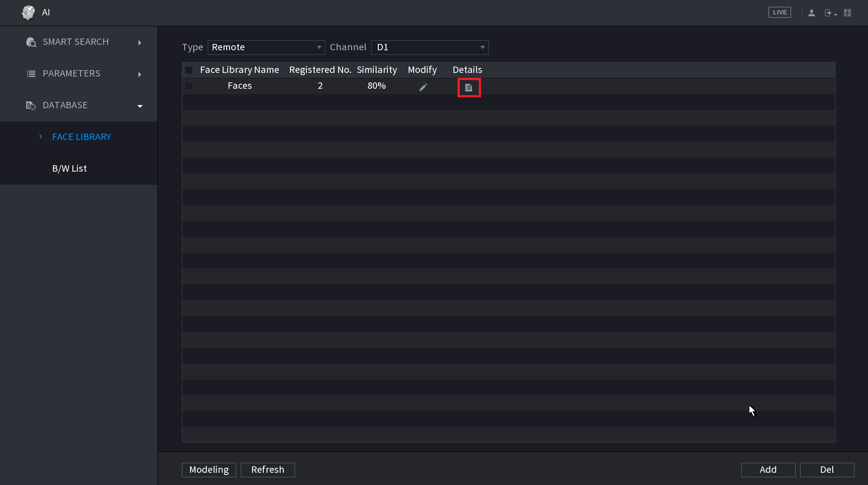This screenshot has height=485, width=868.
Task: Select Face Library in the sidebar
Action: coord(81,137)
